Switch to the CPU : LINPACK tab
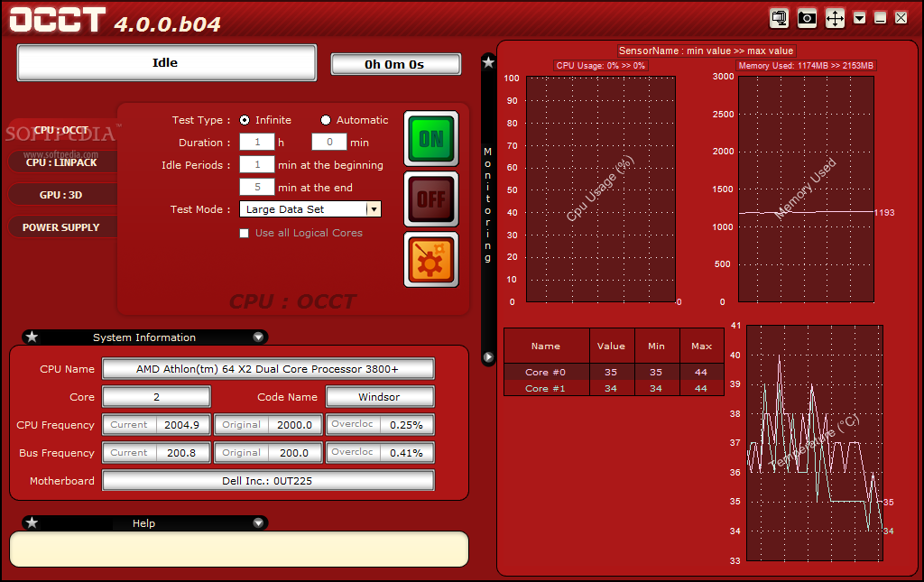 (61, 162)
